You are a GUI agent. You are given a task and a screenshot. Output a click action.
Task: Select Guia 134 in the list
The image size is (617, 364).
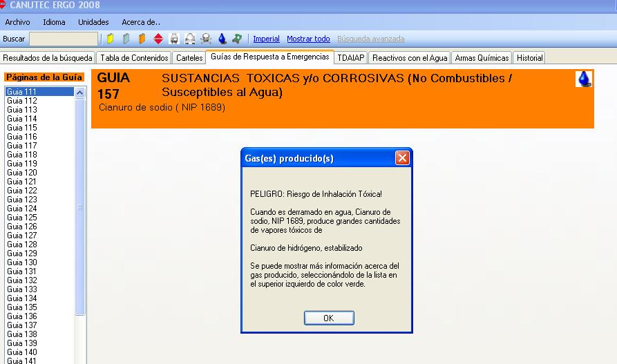(x=39, y=298)
